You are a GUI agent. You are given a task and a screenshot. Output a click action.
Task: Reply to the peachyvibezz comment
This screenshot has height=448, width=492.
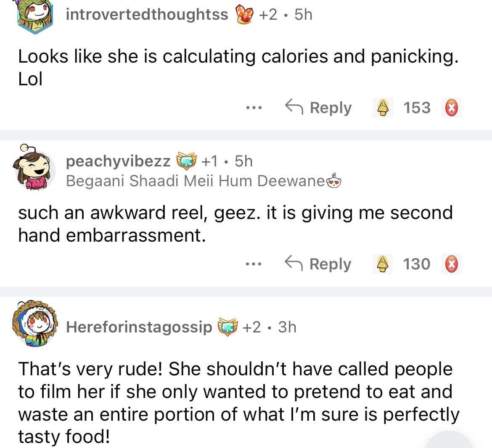(x=318, y=264)
